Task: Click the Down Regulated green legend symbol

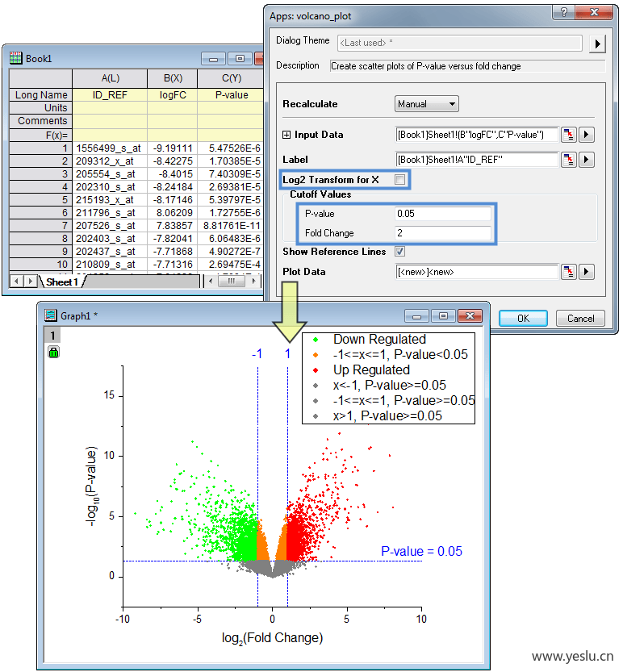Action: 316,340
